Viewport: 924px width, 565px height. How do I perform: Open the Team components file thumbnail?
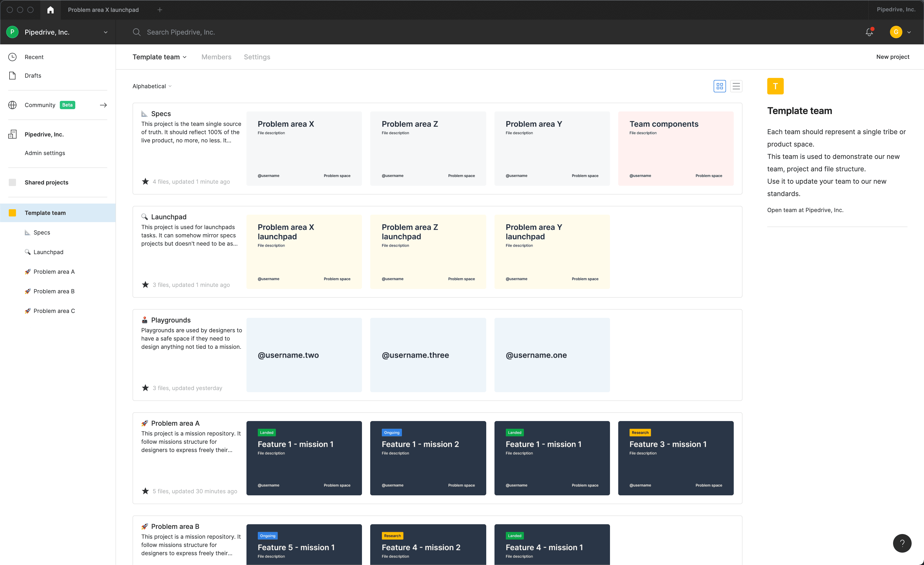click(675, 149)
